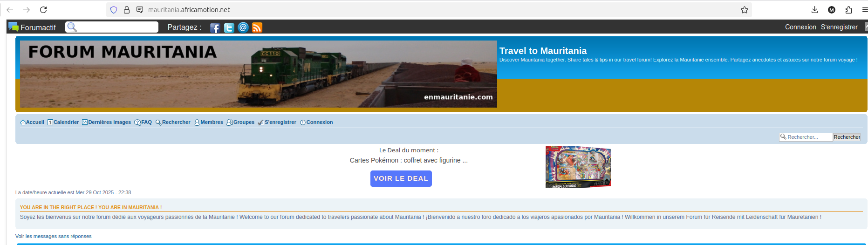The width and height of the screenshot is (868, 245).
Task: Open the browser extensions puzzle icon
Action: 848,10
